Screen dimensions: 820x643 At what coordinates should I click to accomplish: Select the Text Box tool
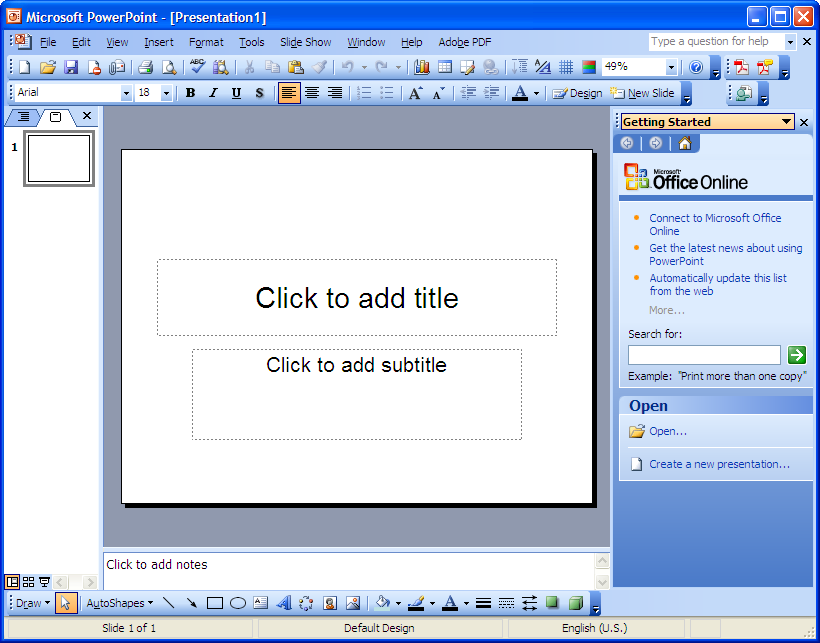tap(260, 603)
